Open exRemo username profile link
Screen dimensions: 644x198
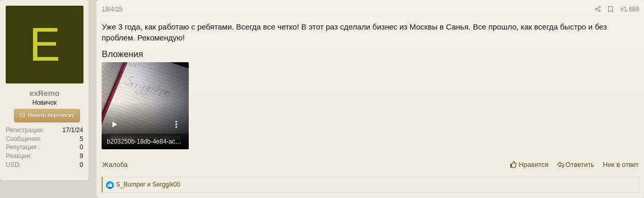[45, 93]
